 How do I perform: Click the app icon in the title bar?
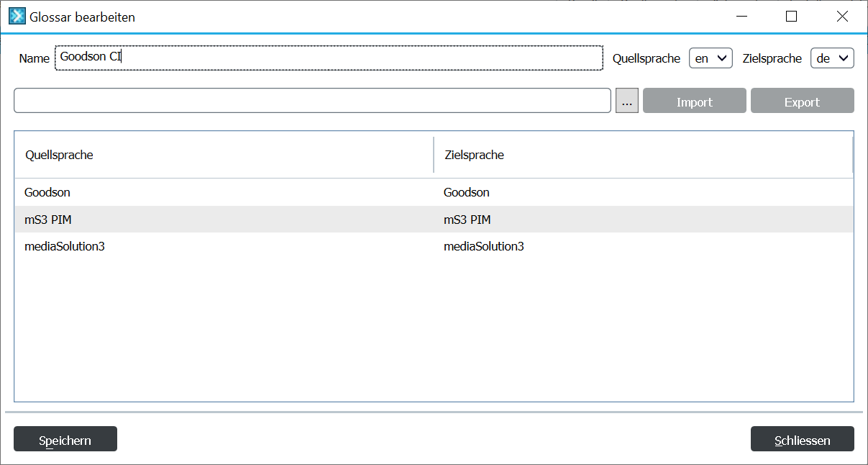[17, 17]
